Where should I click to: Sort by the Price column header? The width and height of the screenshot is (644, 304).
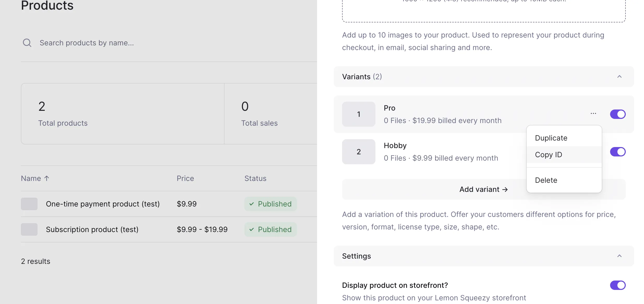pos(185,178)
